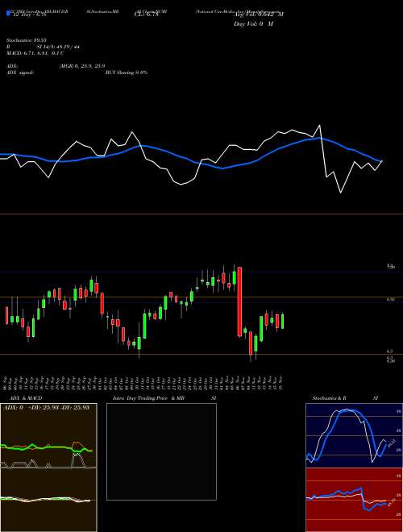Image resolution: width=403 pixels, height=532 pixels.
Task: Click the 'SI 14/3: 48.79 / 44' reading
Action: point(58,48)
